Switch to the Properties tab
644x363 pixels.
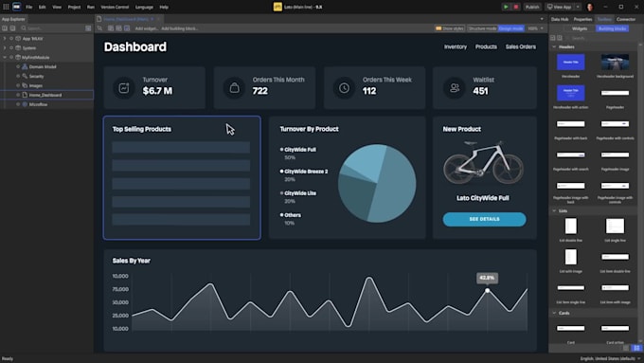(582, 19)
